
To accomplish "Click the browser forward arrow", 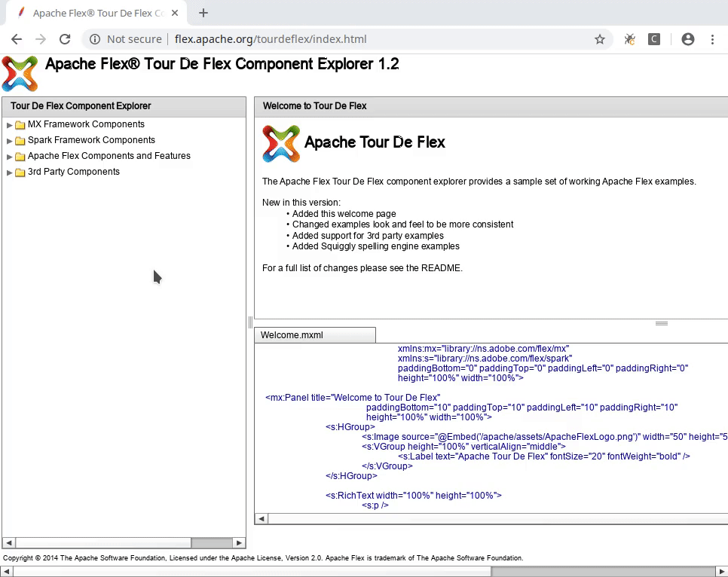I will click(41, 39).
